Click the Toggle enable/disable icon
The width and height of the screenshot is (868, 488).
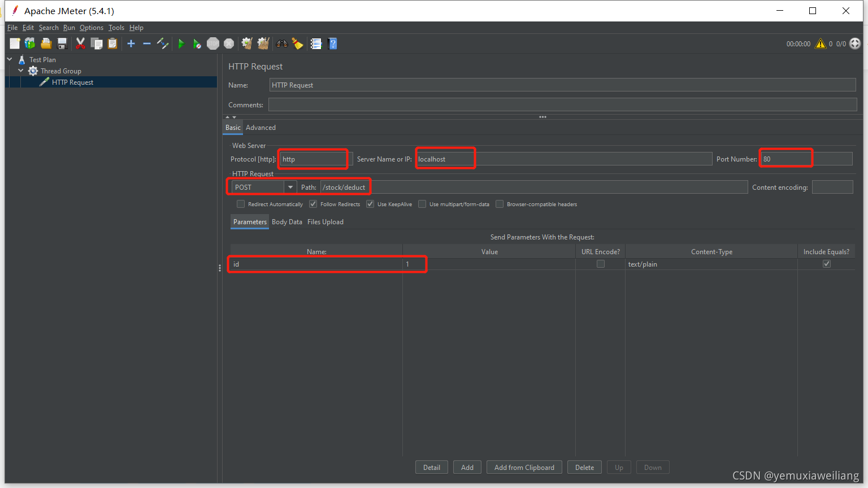point(163,43)
